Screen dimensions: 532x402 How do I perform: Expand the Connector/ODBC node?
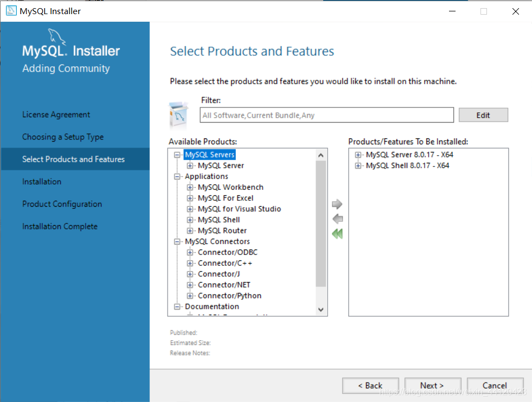(x=190, y=253)
